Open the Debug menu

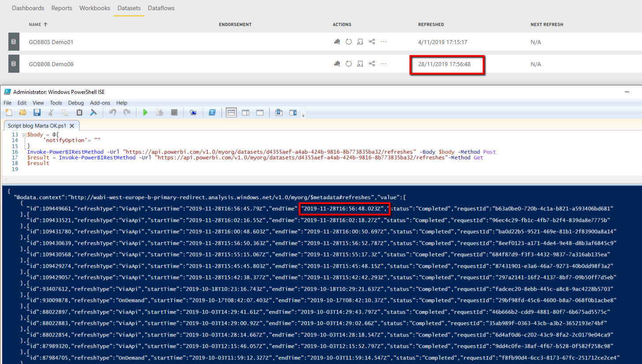click(x=76, y=103)
